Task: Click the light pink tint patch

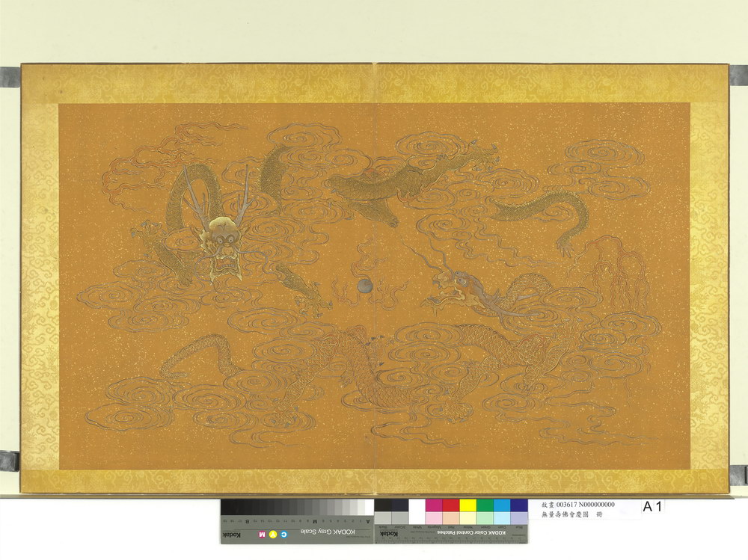Action: [433, 518]
